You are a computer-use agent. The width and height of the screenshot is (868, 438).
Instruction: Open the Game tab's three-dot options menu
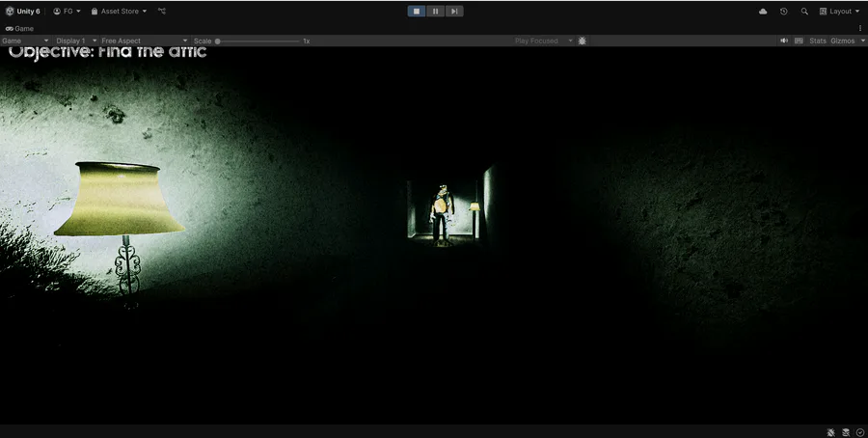pos(860,28)
